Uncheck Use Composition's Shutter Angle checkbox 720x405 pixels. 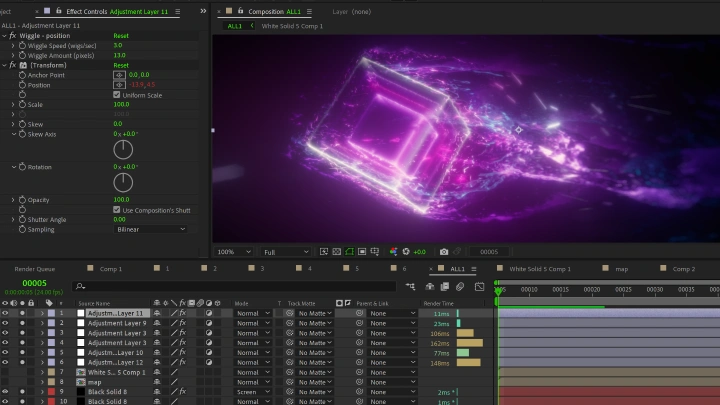coord(117,210)
